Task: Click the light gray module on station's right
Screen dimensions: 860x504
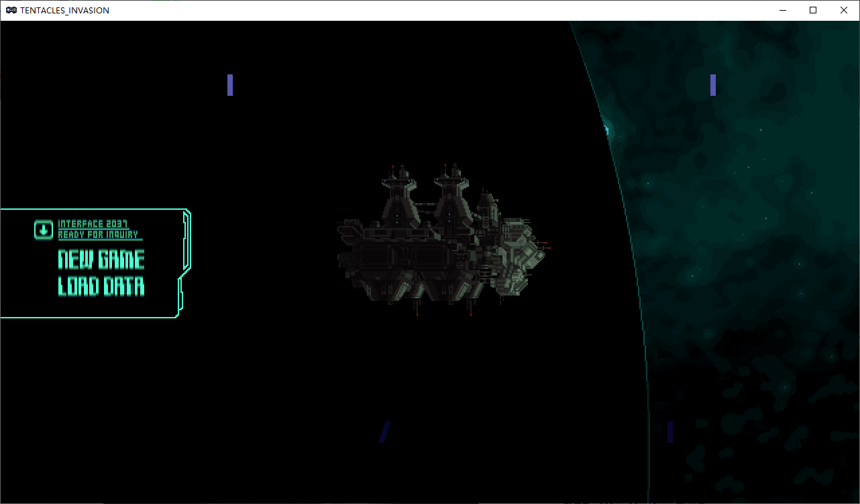Action: (x=520, y=255)
